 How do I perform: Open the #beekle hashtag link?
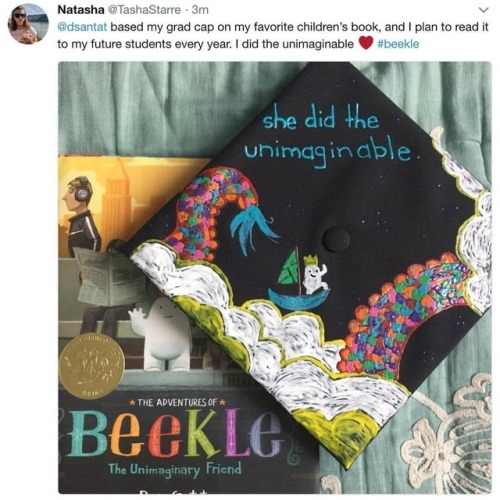click(x=398, y=44)
